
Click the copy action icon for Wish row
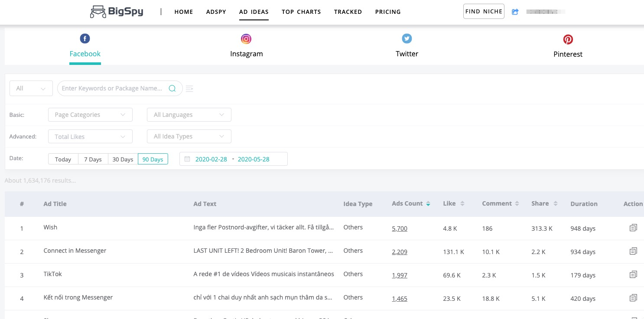pyautogui.click(x=633, y=228)
